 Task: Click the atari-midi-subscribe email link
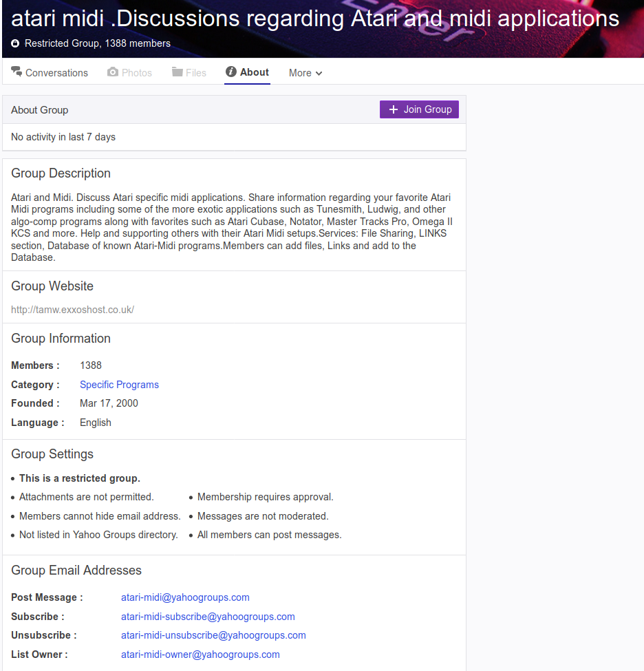(208, 616)
